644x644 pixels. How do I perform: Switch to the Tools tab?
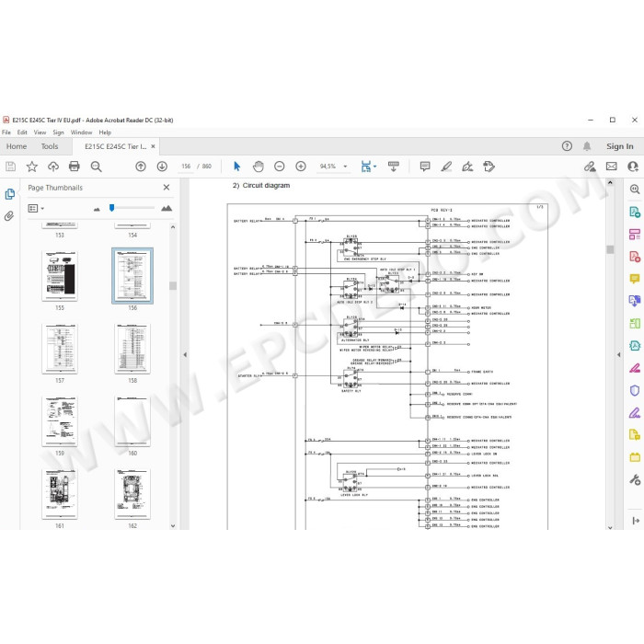click(50, 146)
